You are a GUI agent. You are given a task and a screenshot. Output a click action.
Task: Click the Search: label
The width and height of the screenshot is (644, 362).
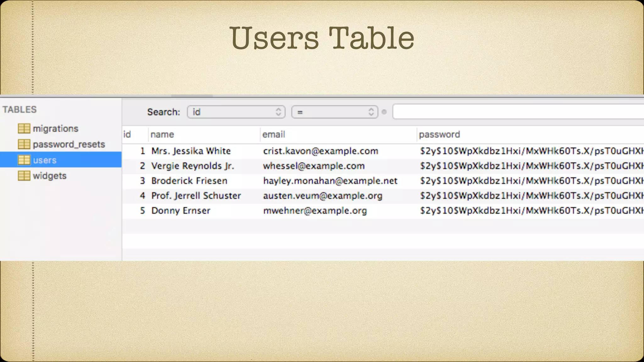(164, 112)
